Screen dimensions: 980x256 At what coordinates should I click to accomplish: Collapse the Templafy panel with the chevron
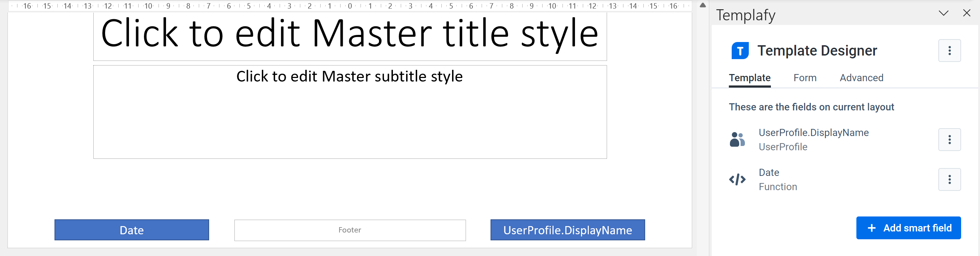pos(944,13)
